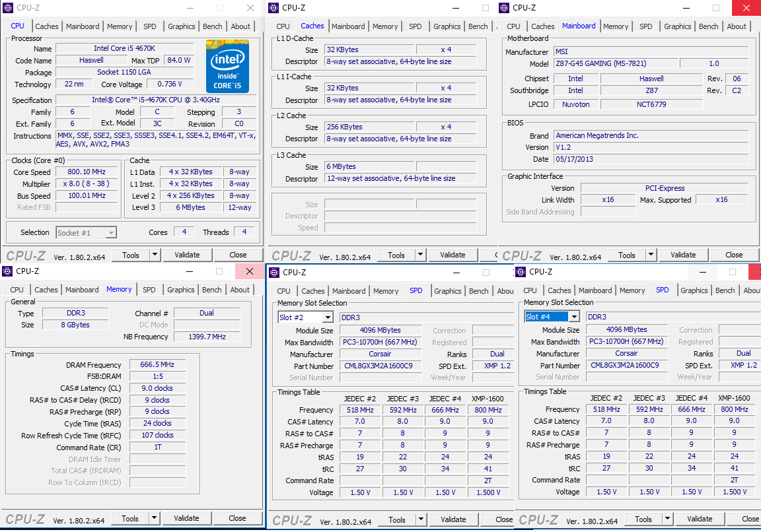The image size is (761, 532).
Task: Open the Tools dropdown arrow in the Mainboard window
Action: tap(651, 255)
